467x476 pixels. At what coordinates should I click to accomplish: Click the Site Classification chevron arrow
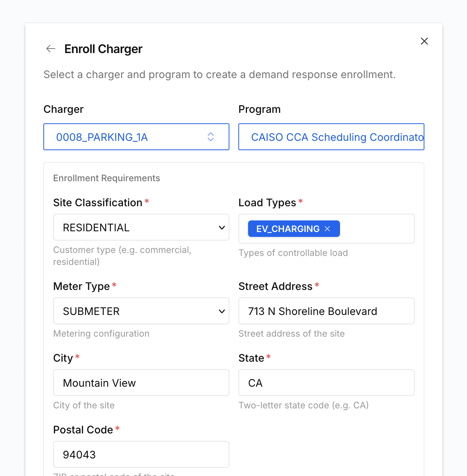[x=222, y=228]
